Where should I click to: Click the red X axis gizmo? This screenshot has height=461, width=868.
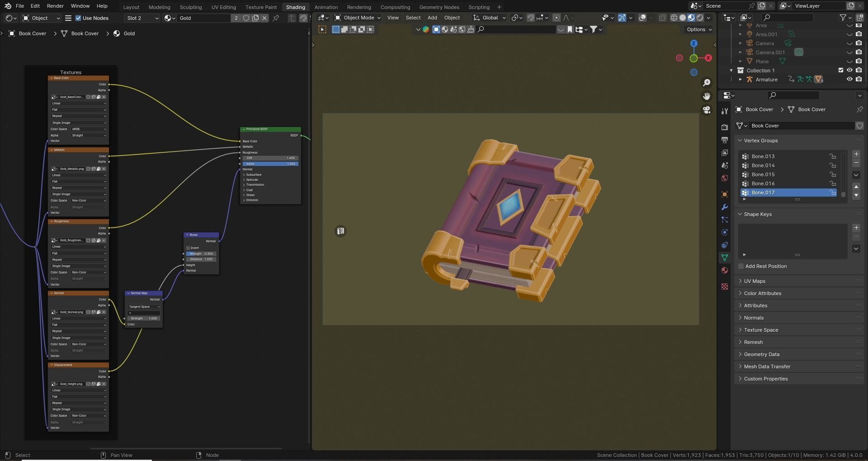pos(708,58)
